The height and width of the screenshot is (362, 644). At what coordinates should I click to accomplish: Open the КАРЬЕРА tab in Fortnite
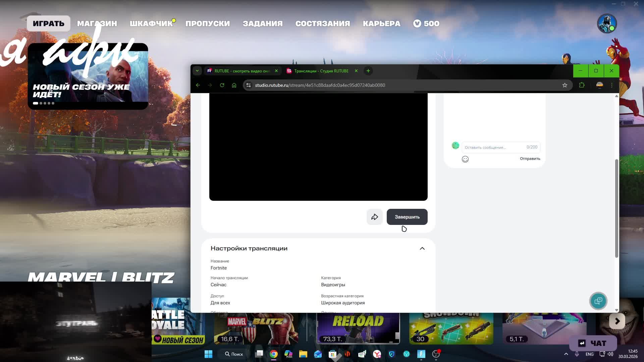coord(382,23)
